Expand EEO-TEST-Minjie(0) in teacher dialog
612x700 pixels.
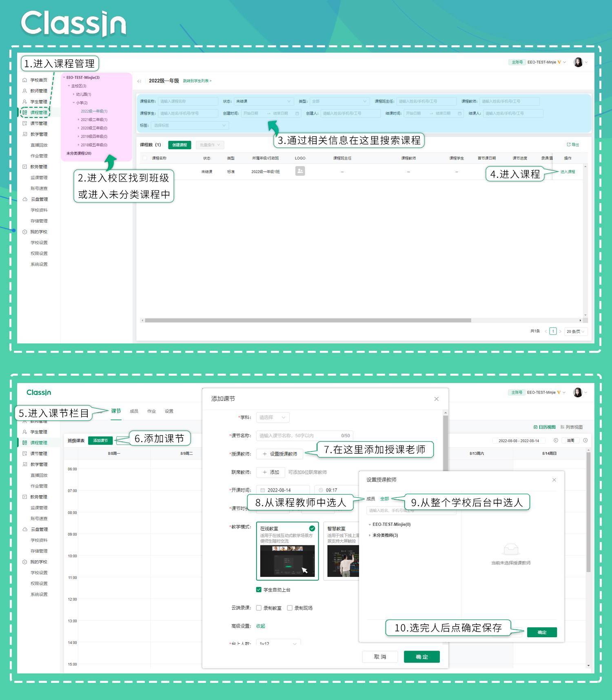[370, 525]
